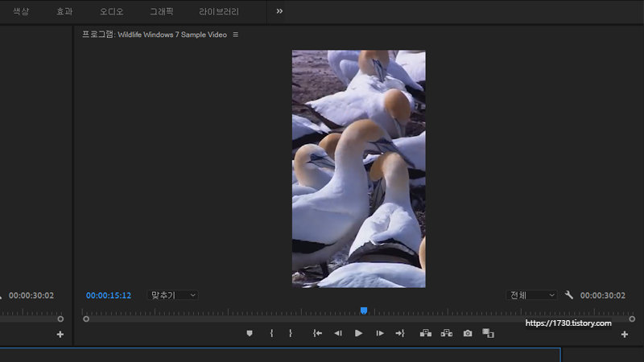The height and width of the screenshot is (362, 644).
Task: Go to Out point button
Action: pyautogui.click(x=400, y=333)
